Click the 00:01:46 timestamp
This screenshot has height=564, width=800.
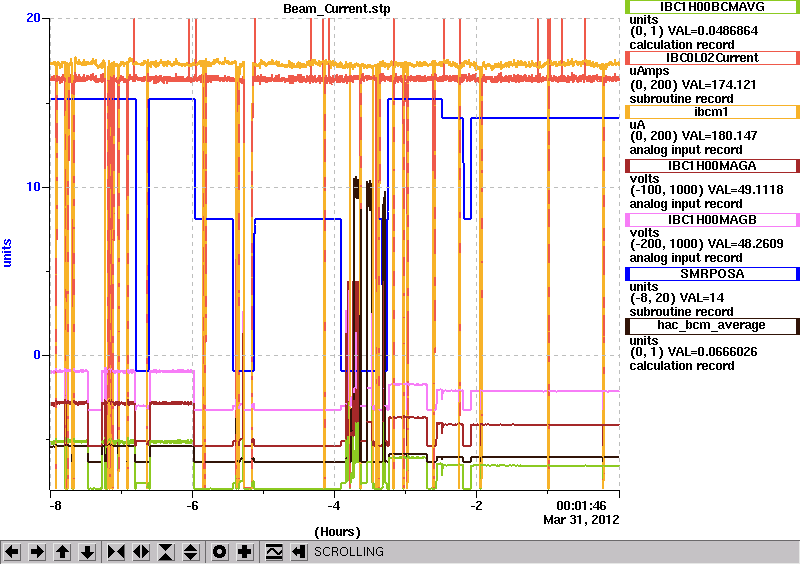(x=581, y=506)
